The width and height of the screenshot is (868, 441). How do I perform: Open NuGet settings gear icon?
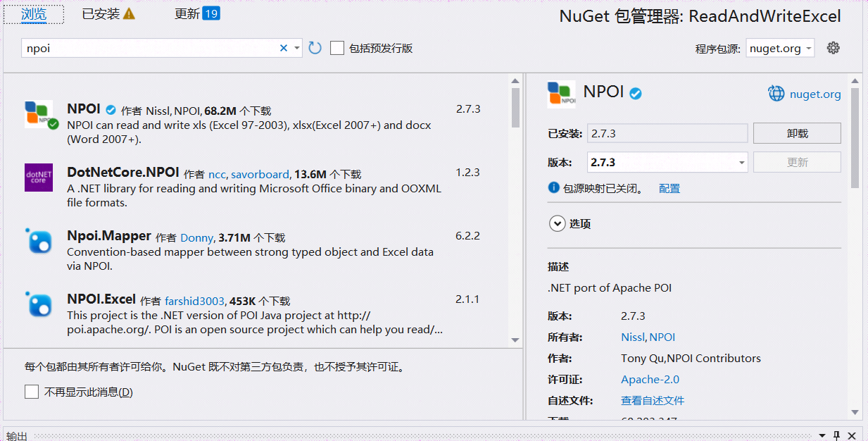point(834,48)
